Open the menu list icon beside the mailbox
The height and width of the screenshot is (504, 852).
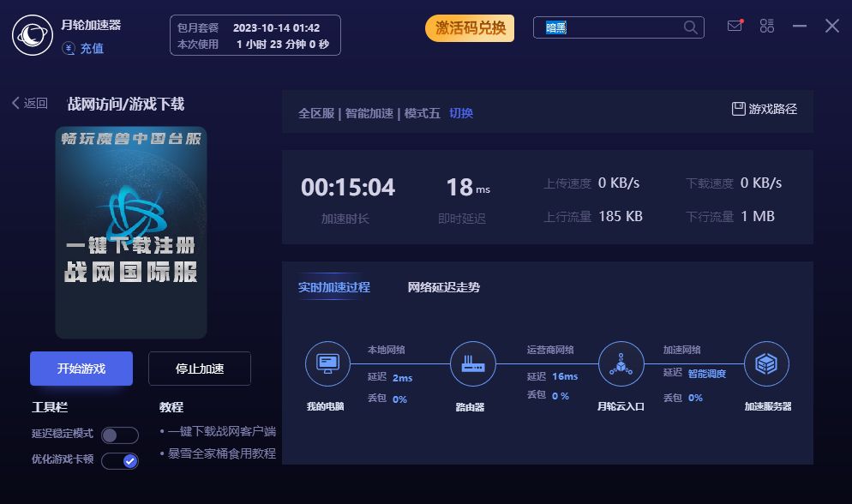[x=766, y=26]
